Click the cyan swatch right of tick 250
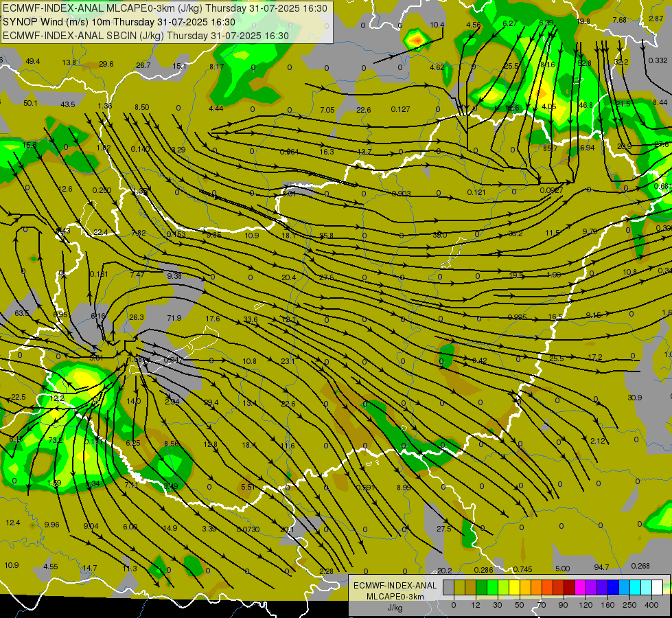This screenshot has height=618, width=672. click(636, 587)
